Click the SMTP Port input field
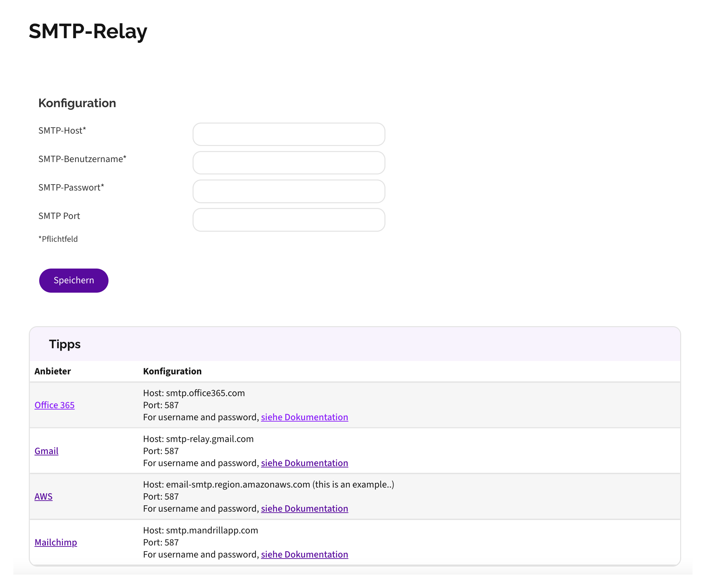720x588 pixels. pyautogui.click(x=289, y=220)
